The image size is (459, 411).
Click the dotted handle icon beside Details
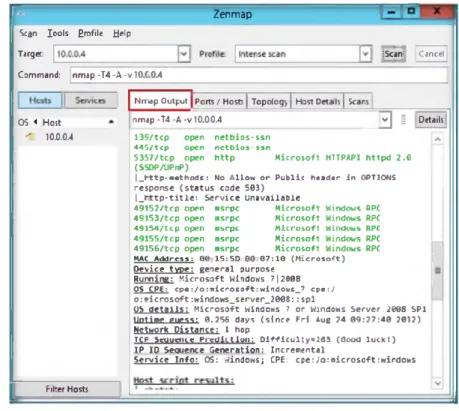(403, 119)
